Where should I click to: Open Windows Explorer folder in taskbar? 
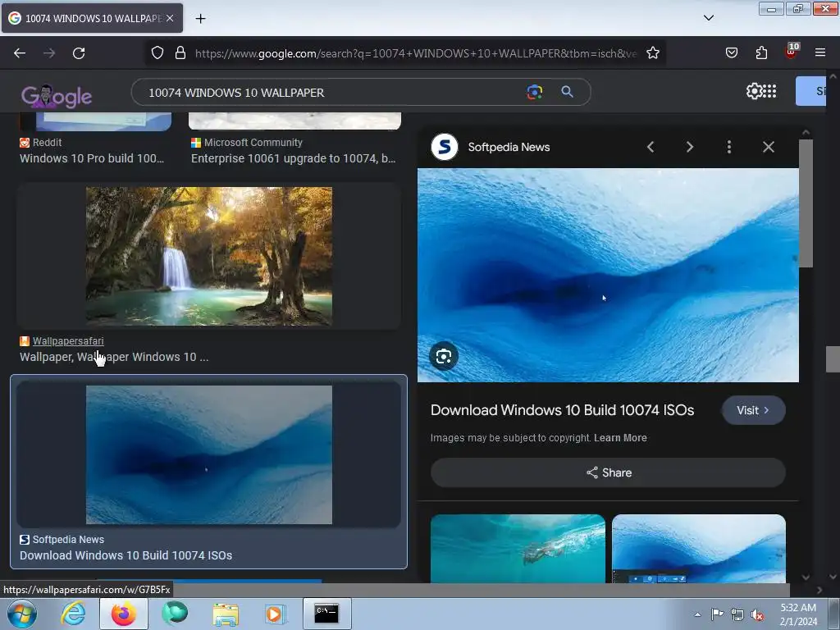(226, 614)
